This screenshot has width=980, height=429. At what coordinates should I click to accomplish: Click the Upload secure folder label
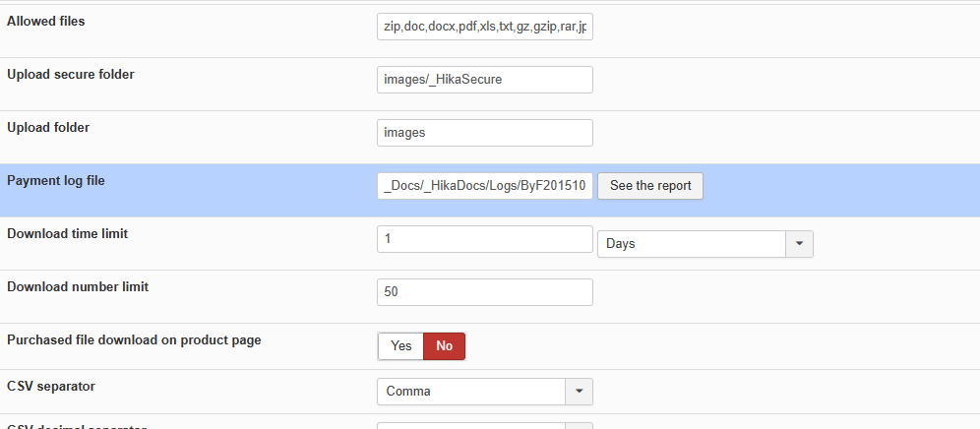[x=71, y=75]
